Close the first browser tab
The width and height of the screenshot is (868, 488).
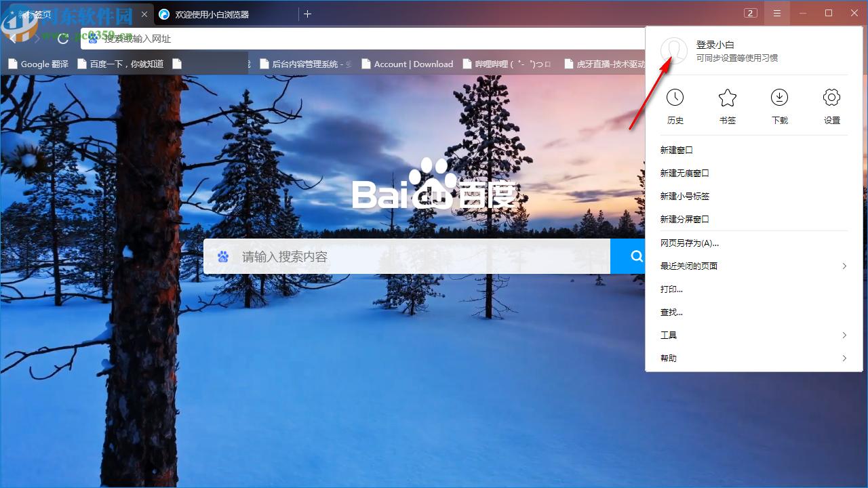click(x=144, y=14)
